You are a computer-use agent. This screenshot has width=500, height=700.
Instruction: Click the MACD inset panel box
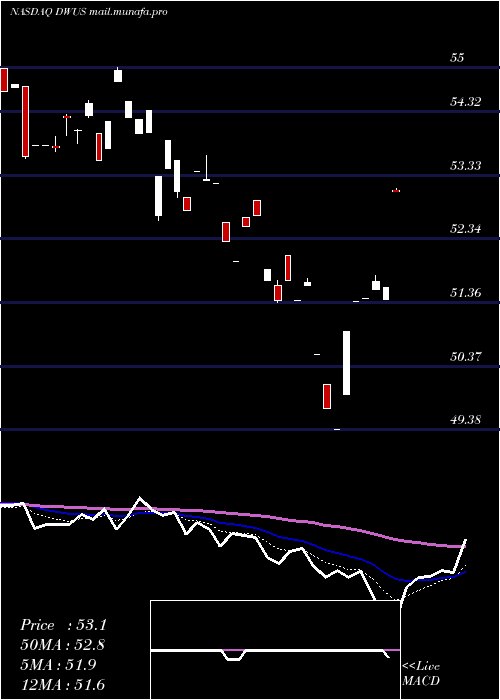pyautogui.click(x=275, y=650)
